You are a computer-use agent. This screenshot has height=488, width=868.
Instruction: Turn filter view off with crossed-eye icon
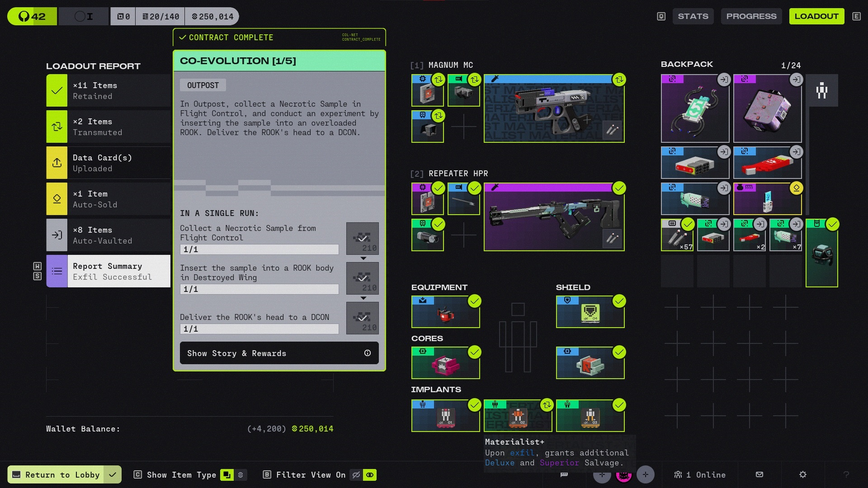point(356,475)
